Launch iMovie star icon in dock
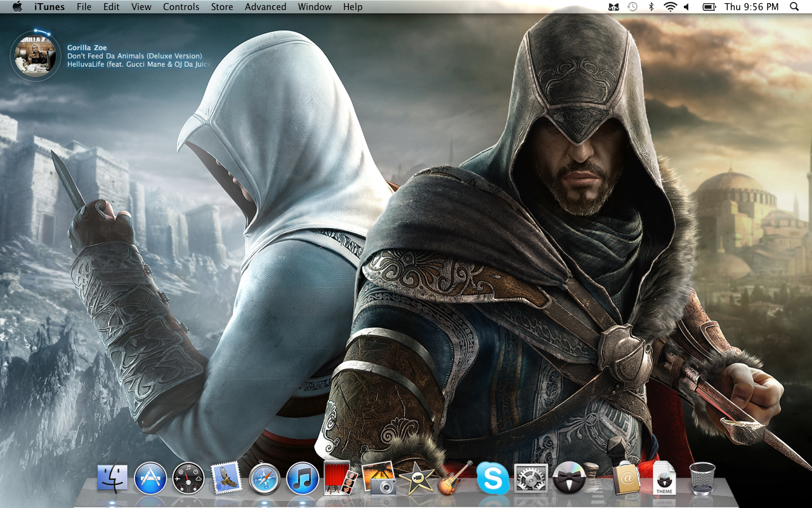Image resolution: width=812 pixels, height=508 pixels. (416, 478)
